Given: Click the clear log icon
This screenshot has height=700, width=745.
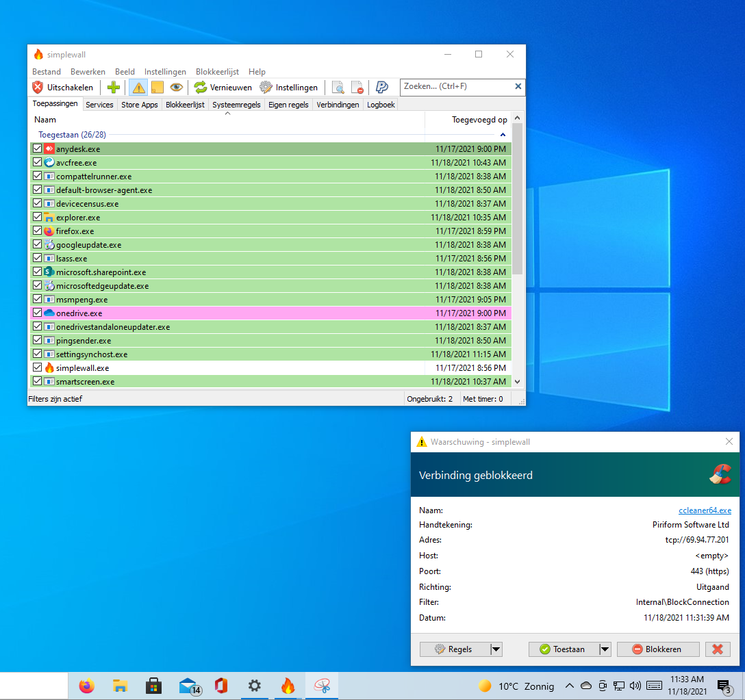Looking at the screenshot, I should (x=357, y=88).
